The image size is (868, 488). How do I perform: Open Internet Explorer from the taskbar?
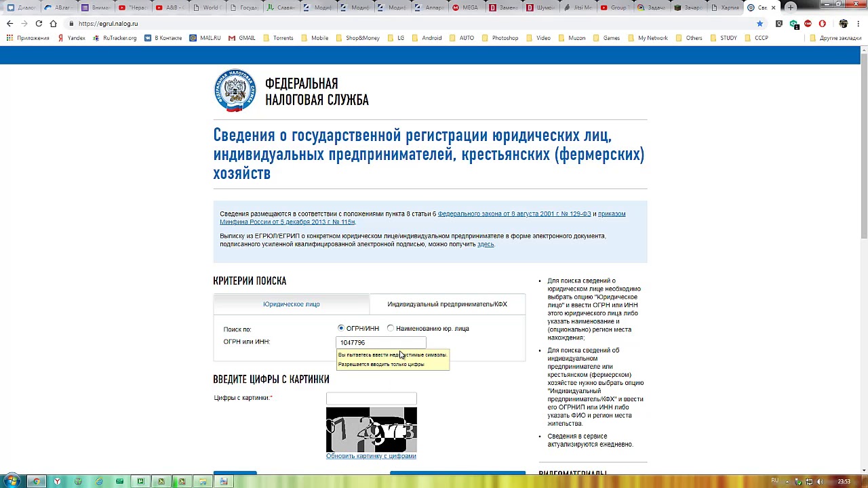tap(99, 481)
